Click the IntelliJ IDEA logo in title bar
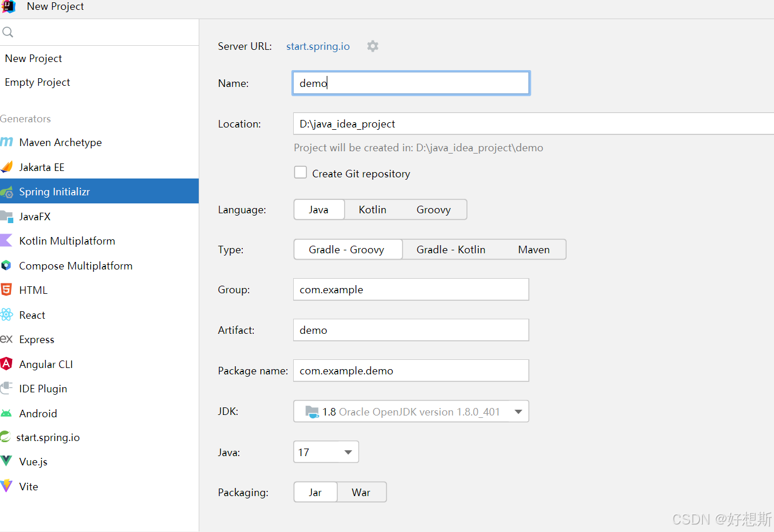774x532 pixels. click(x=8, y=6)
